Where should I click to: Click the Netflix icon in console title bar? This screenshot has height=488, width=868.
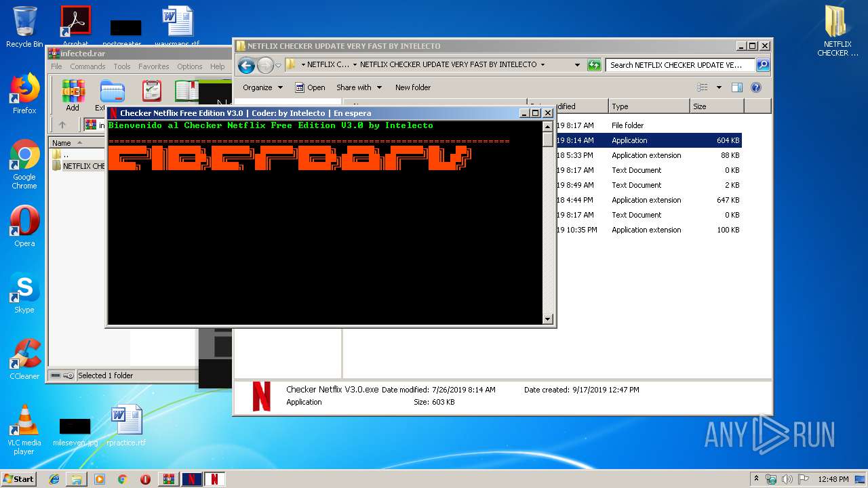tap(114, 113)
